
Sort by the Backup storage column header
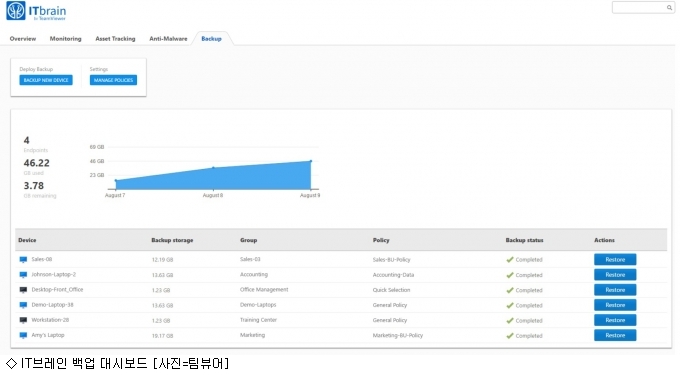tap(172, 240)
